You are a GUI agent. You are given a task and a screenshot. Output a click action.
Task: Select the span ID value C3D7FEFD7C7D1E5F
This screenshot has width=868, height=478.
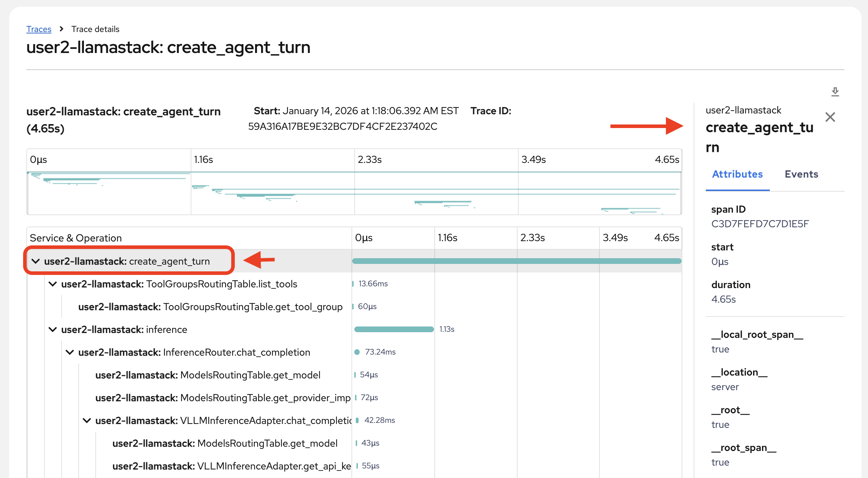(x=760, y=224)
